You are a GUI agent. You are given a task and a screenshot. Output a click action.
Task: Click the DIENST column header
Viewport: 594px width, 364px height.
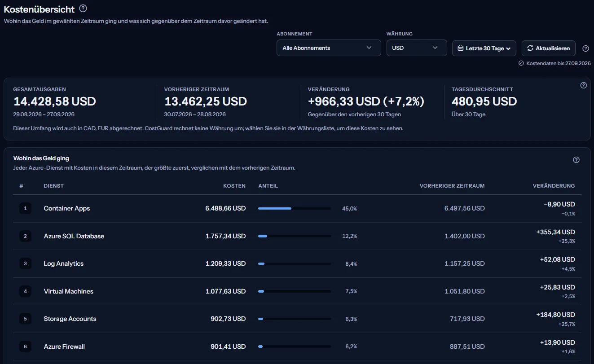tap(54, 186)
